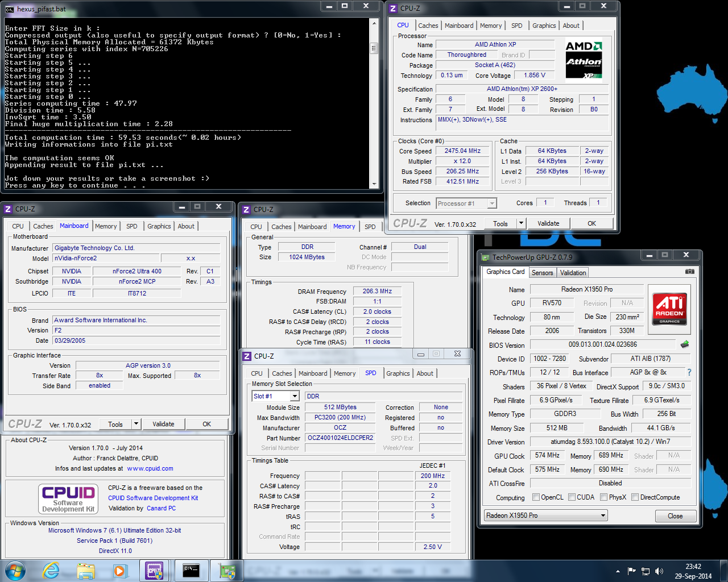Screen dimensions: 728x582
Task: Select CPU tab in the DRAM timings CPU-Z window
Action: (257, 227)
